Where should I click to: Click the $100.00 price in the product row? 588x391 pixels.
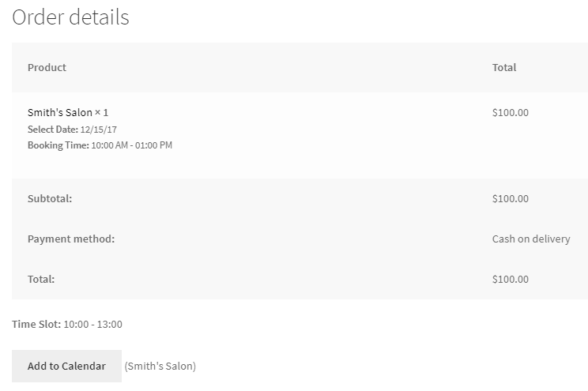tap(510, 112)
